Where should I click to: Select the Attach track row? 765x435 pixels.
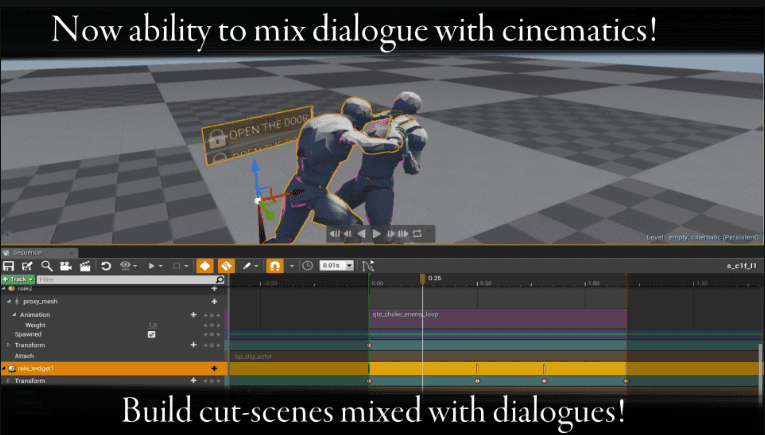click(113, 356)
